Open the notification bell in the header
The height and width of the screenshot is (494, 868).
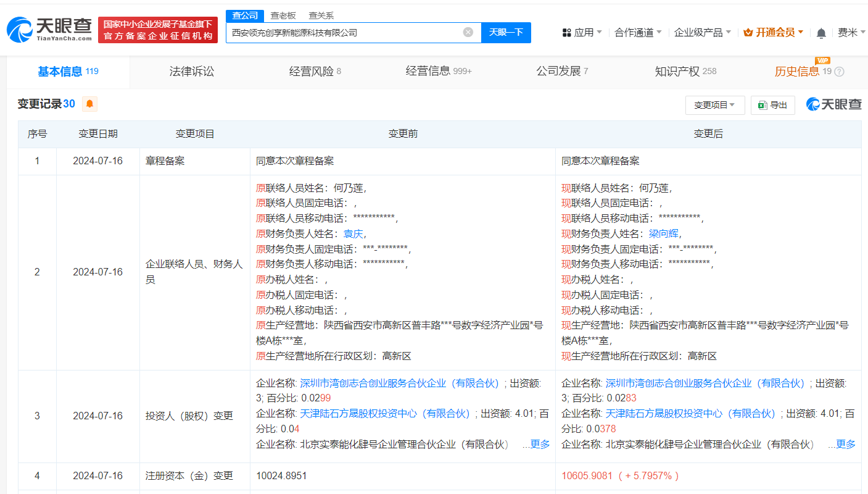pos(820,33)
